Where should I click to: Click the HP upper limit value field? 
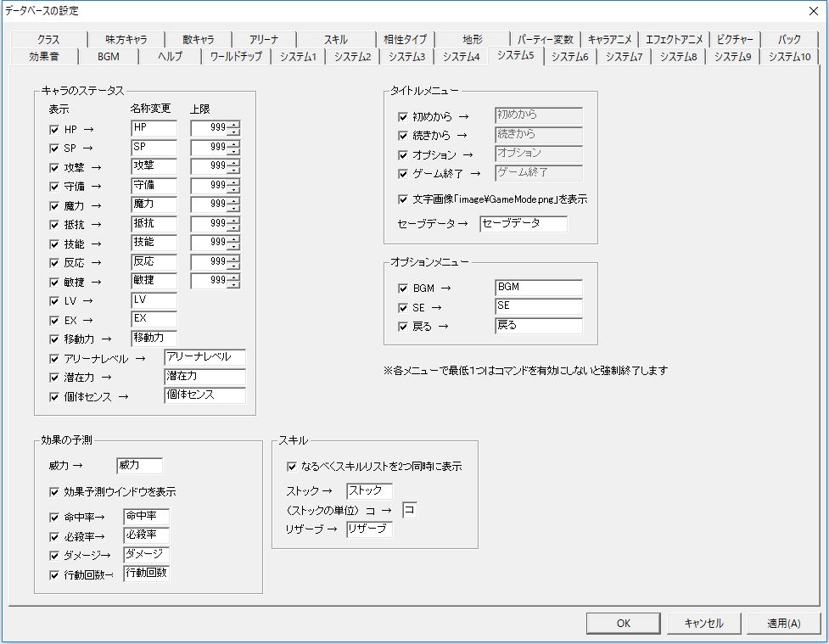coord(210,128)
